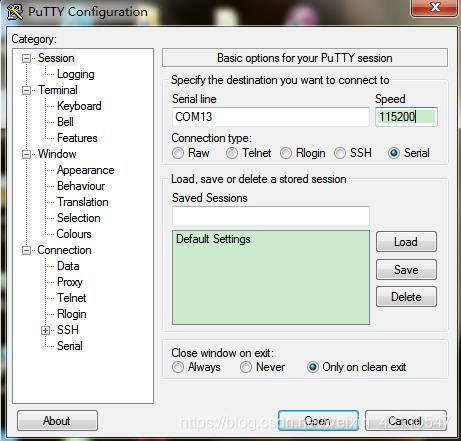Set close window on exit to Never
The height and width of the screenshot is (441, 461).
tap(246, 367)
